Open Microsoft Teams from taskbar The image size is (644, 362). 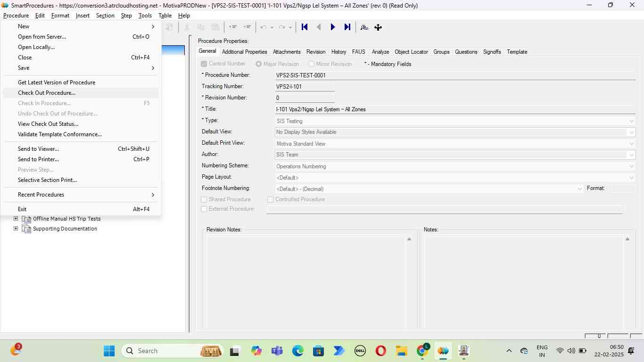pos(277,351)
